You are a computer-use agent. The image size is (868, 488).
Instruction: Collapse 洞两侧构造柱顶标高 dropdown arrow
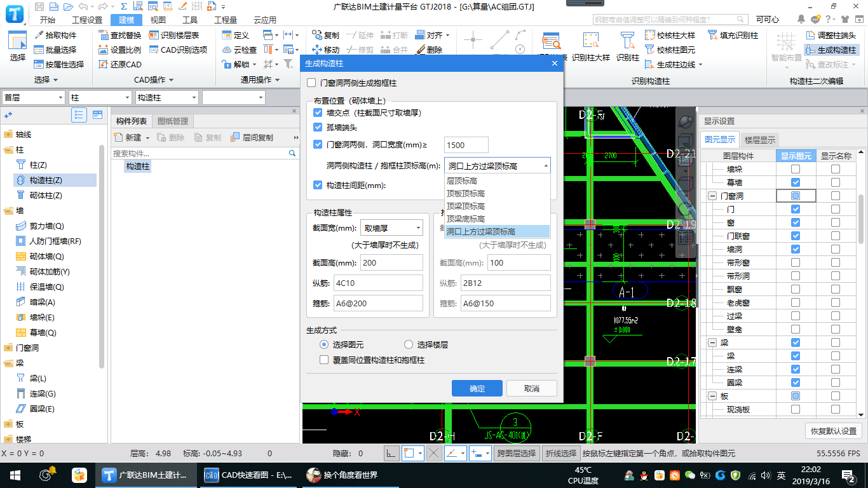tap(546, 166)
